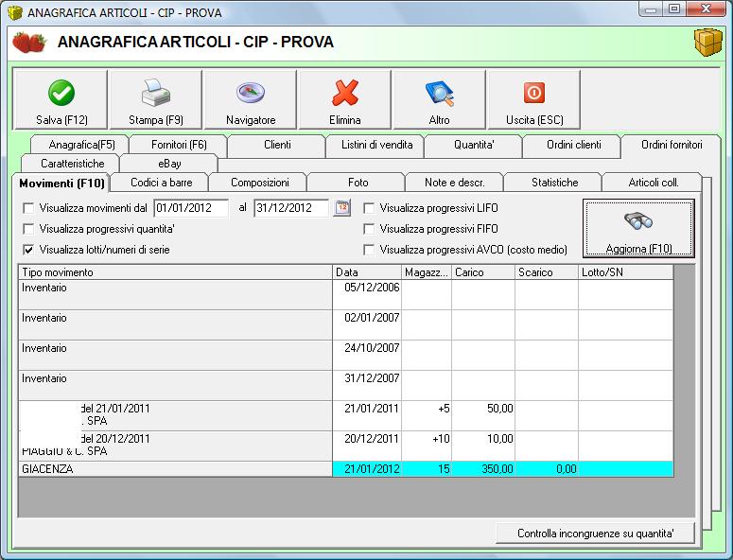Select the Inventario row dated 24/10/2007
The image size is (733, 560).
pyautogui.click(x=346, y=356)
